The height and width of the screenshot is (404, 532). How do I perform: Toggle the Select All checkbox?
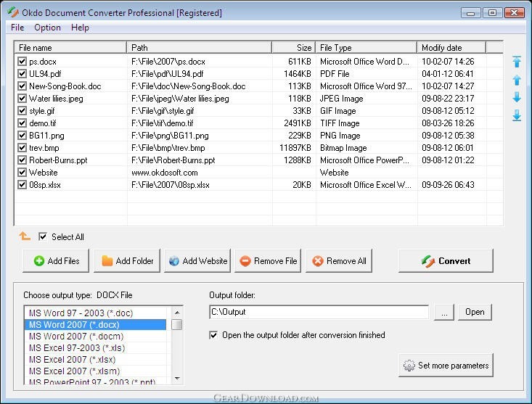click(43, 236)
